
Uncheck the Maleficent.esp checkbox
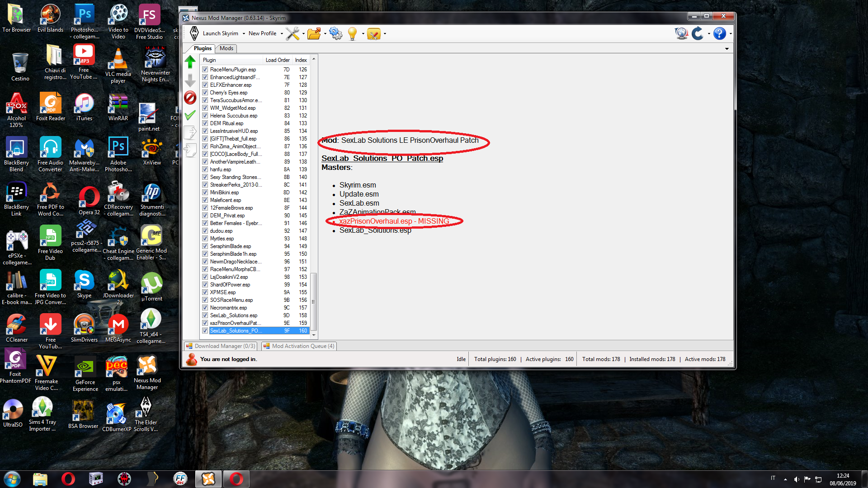205,200
